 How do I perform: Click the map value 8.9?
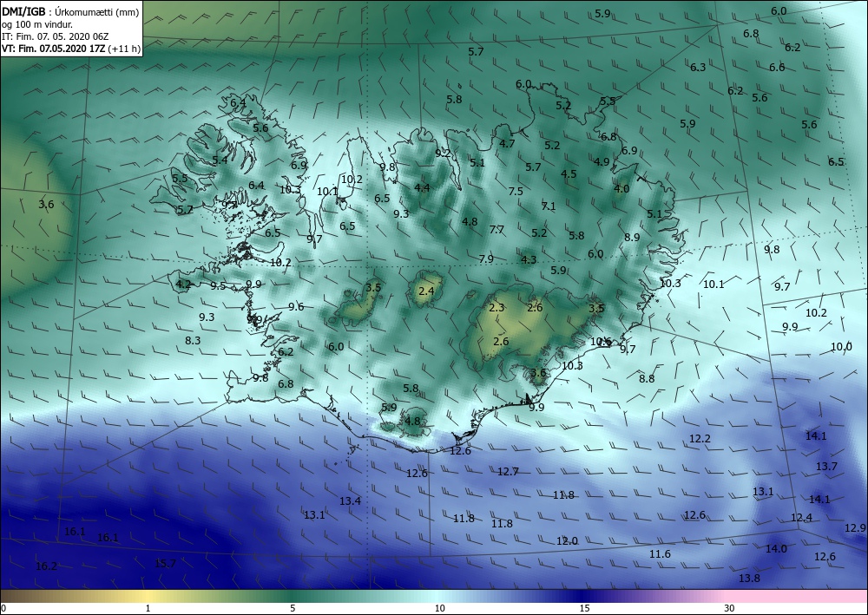click(632, 238)
